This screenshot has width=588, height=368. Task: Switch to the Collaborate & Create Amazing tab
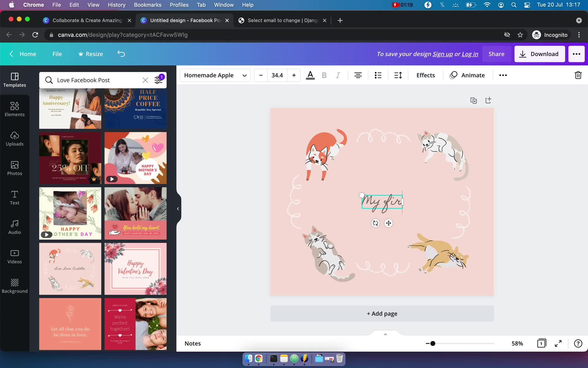tap(87, 20)
